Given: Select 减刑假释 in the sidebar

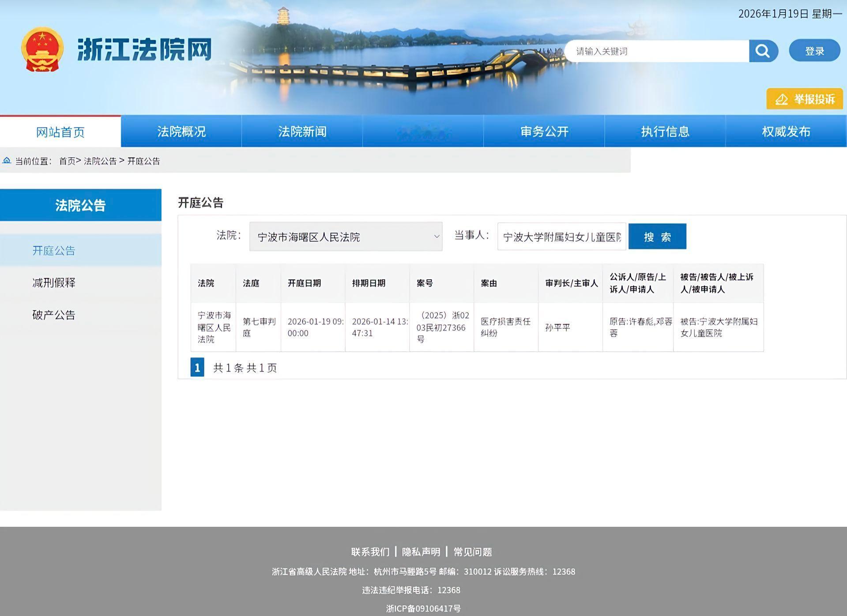Looking at the screenshot, I should click(x=53, y=283).
